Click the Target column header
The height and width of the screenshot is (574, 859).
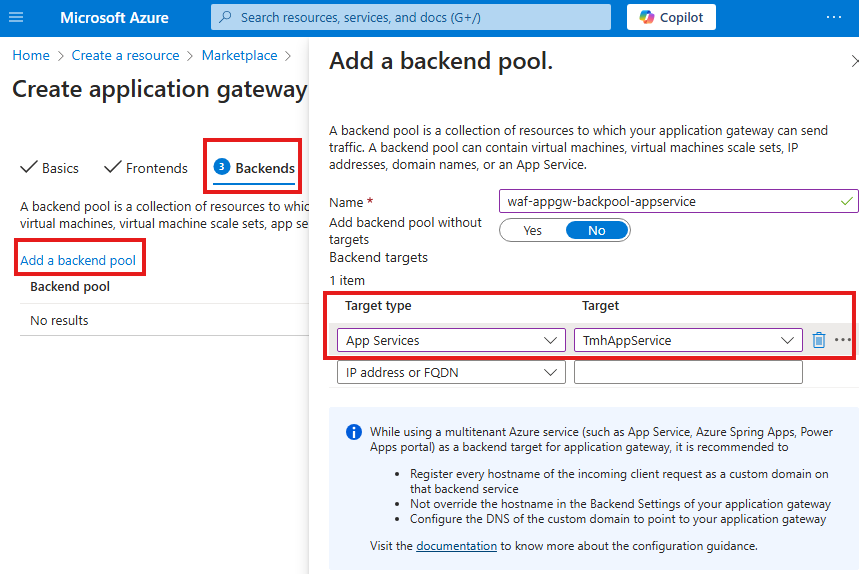[600, 306]
